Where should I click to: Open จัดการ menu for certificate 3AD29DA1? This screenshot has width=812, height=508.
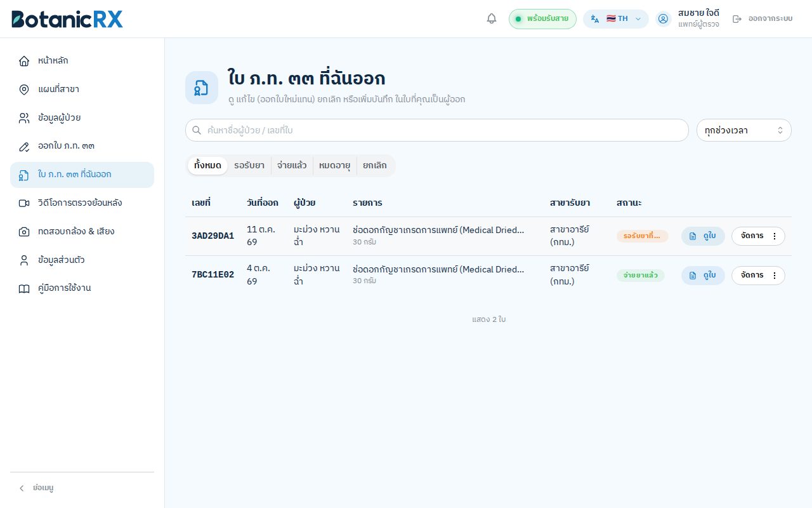coord(758,236)
